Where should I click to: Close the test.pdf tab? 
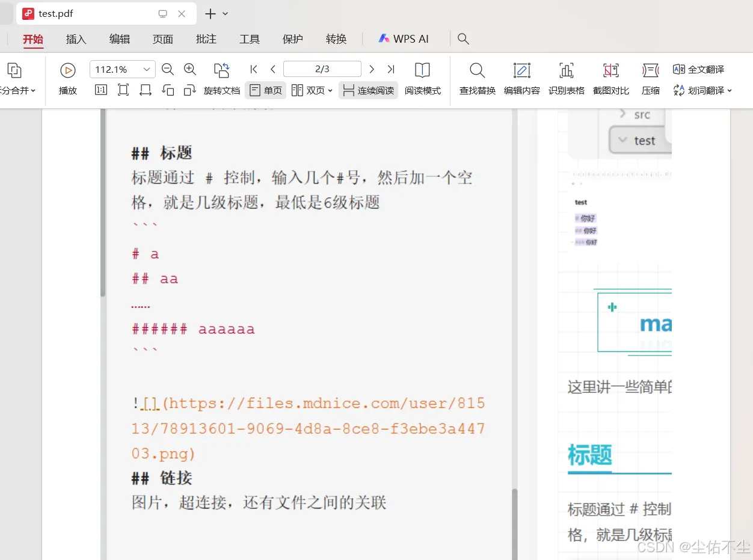coord(182,13)
